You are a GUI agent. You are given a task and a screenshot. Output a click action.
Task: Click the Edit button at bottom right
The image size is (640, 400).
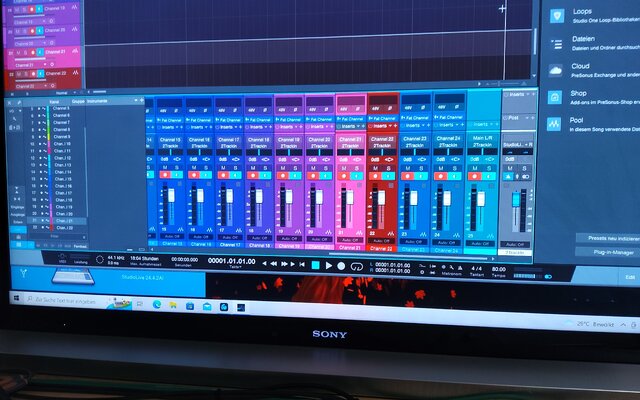(x=630, y=277)
